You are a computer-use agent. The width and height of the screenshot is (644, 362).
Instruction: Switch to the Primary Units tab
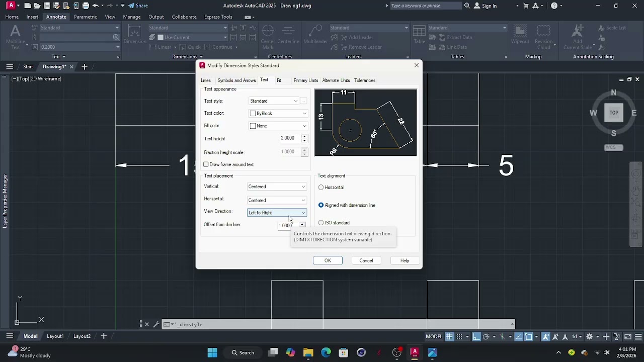click(x=306, y=80)
